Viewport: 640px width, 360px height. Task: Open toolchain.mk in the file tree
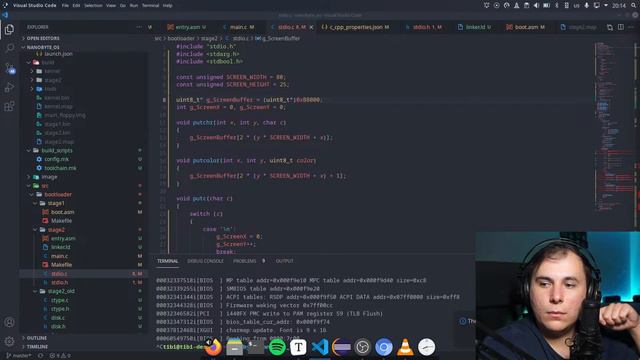[60, 168]
